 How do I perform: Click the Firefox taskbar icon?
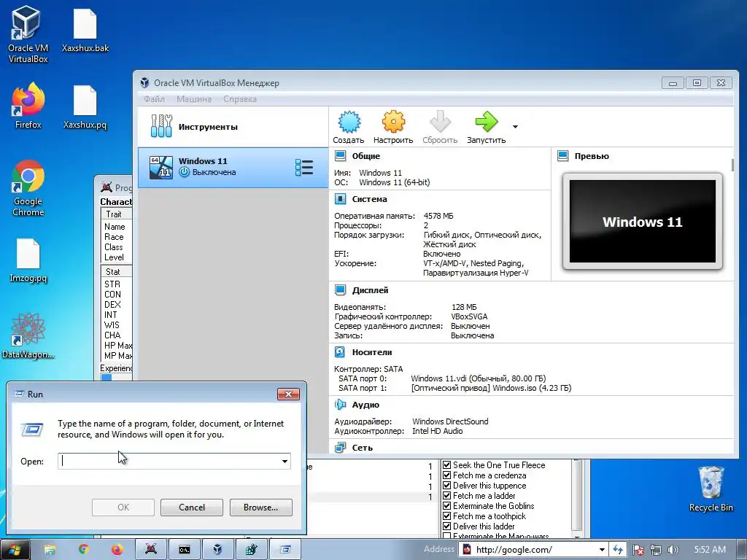click(x=117, y=550)
